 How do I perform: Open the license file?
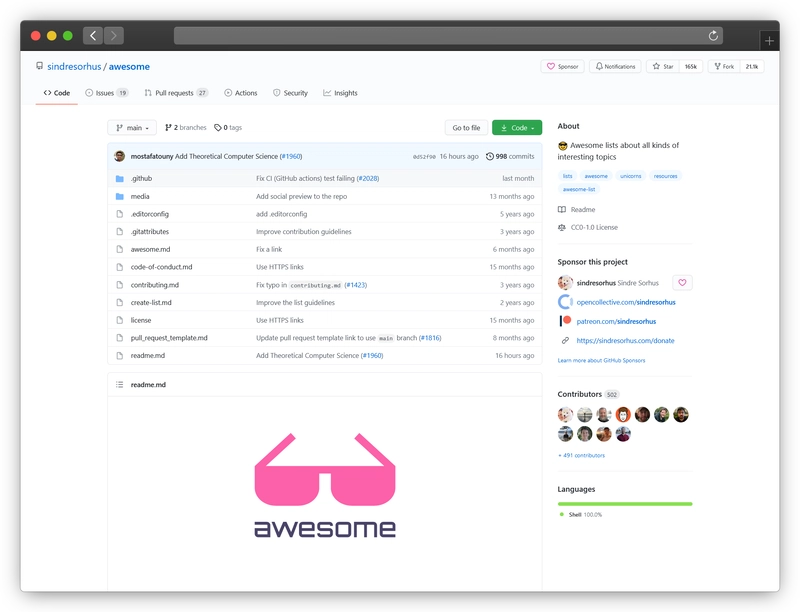pos(141,320)
